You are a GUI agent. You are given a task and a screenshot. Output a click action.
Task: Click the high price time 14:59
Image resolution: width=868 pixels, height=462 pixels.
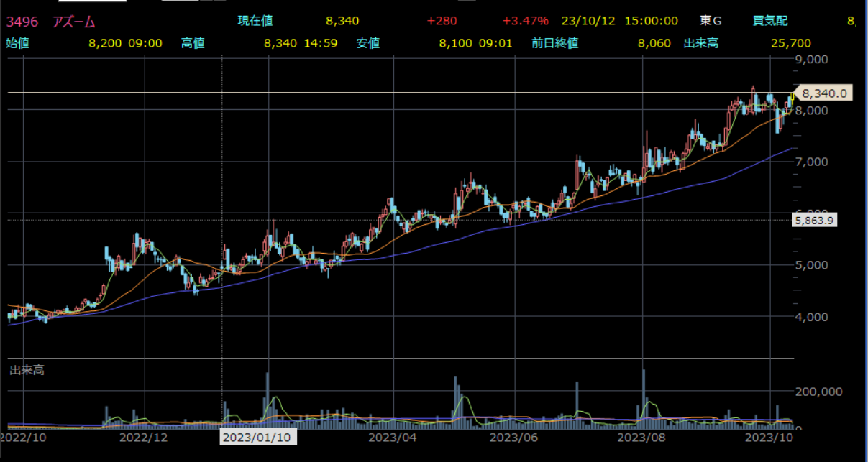point(322,43)
